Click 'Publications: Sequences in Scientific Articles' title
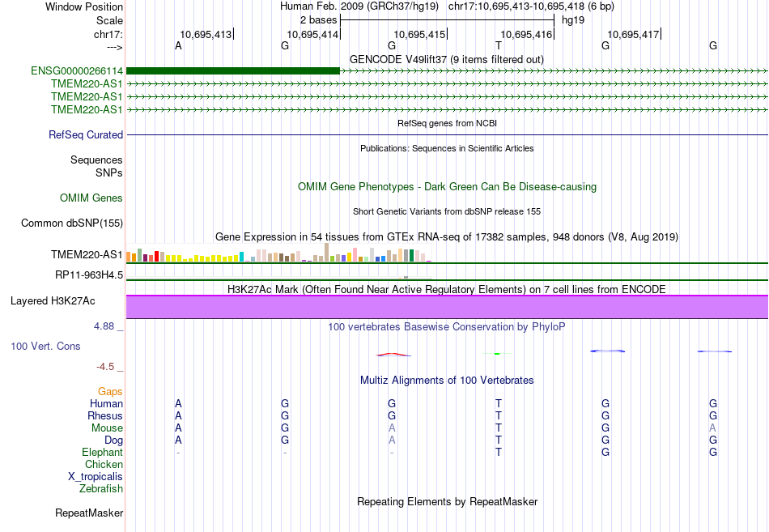 tap(447, 148)
